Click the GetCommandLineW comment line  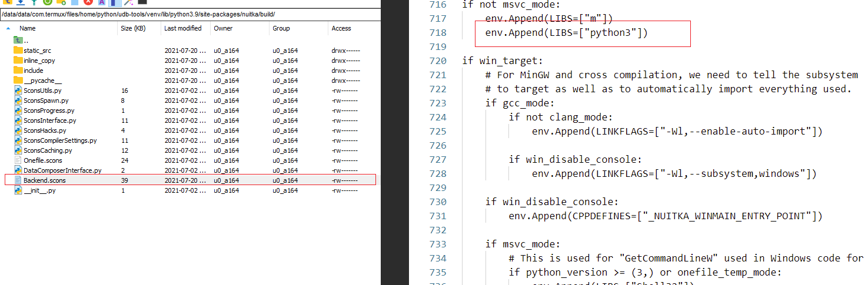coord(686,259)
